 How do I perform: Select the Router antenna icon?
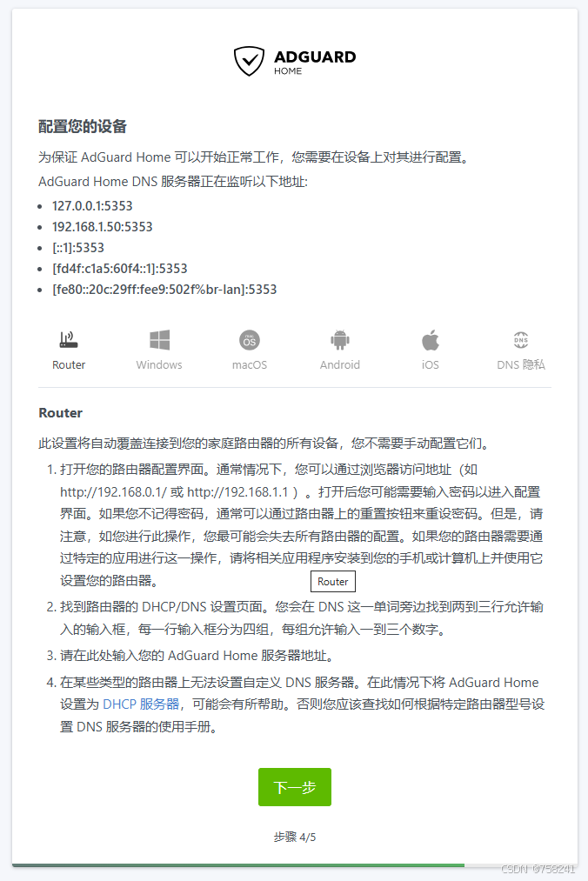(69, 339)
